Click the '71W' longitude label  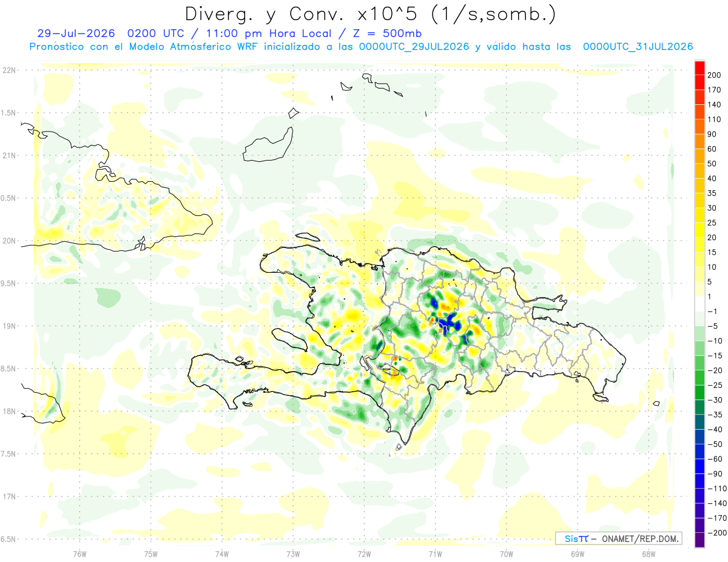point(435,553)
